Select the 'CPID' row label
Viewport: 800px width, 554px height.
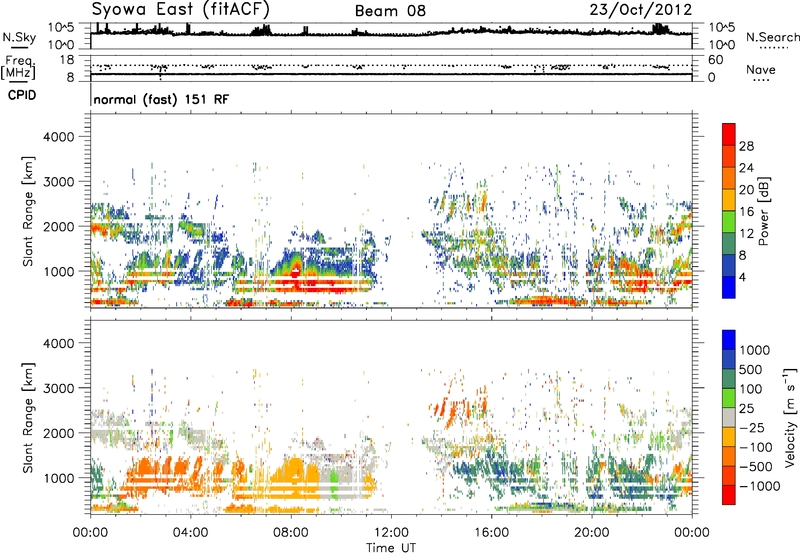point(21,95)
